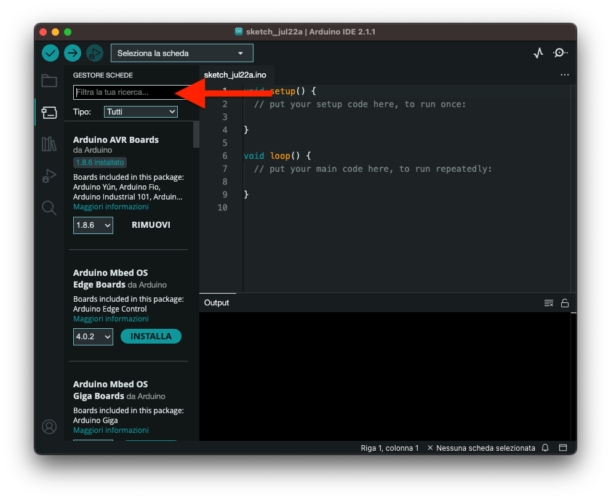Select the Output panel tab
Screen dimensions: 611x500
click(x=216, y=302)
